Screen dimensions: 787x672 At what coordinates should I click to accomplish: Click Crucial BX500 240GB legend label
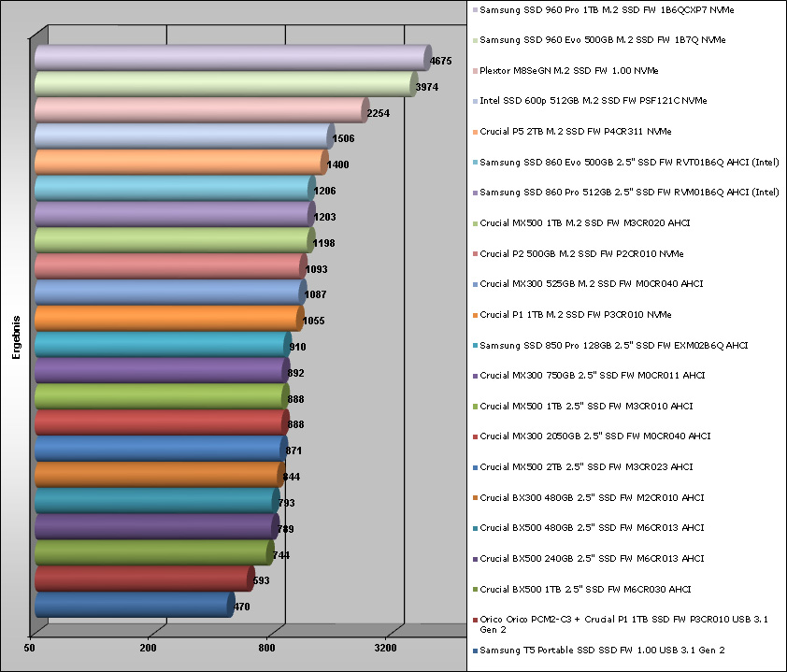(x=592, y=559)
